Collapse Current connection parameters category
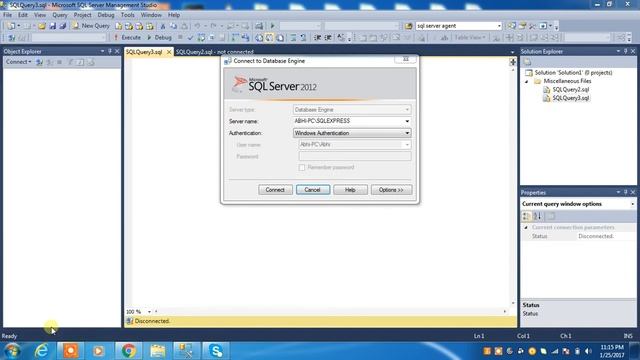640x360 pixels. click(526, 227)
